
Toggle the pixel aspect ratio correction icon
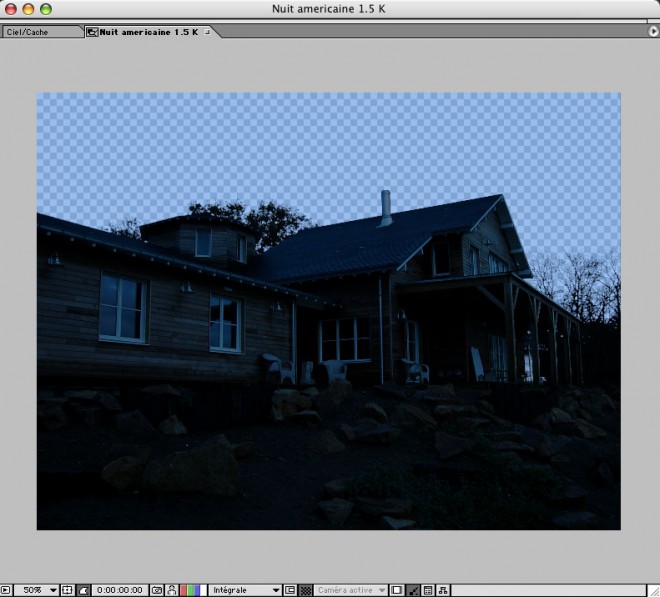tap(397, 590)
